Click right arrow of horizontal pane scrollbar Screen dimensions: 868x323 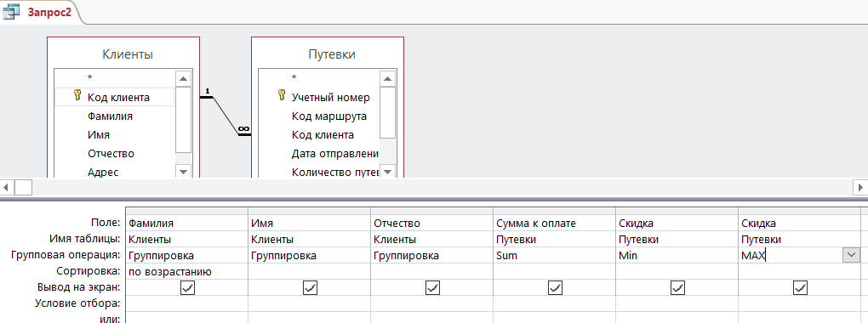(x=861, y=188)
